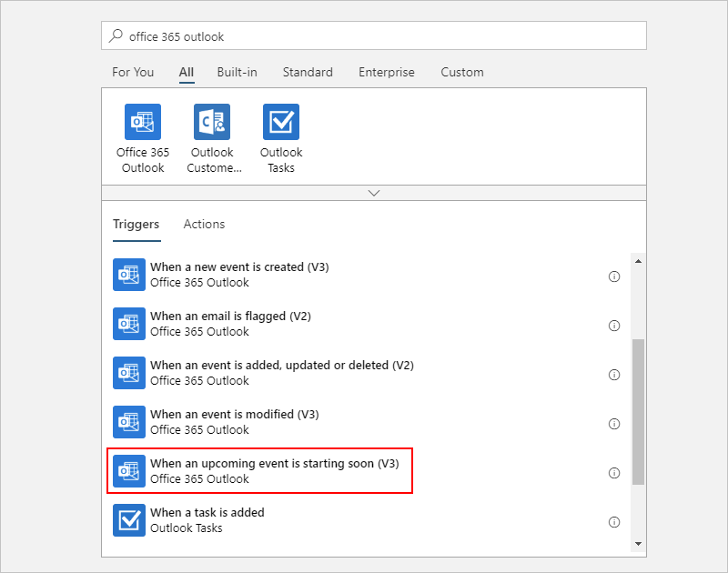Select the Office 365 Outlook connector icon

tap(143, 122)
